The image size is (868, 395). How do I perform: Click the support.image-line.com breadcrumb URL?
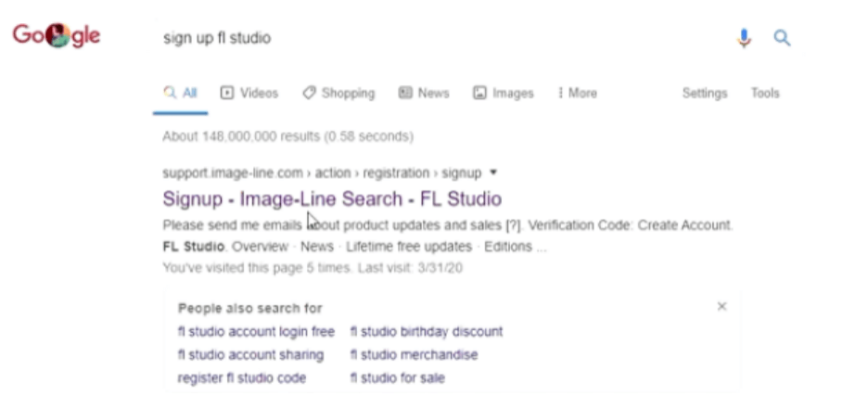322,173
